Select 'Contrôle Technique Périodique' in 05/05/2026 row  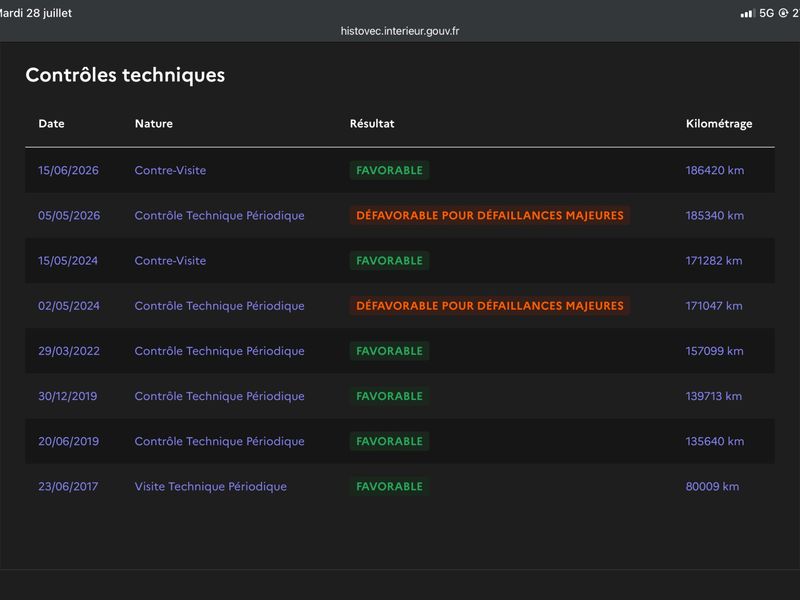pos(219,216)
